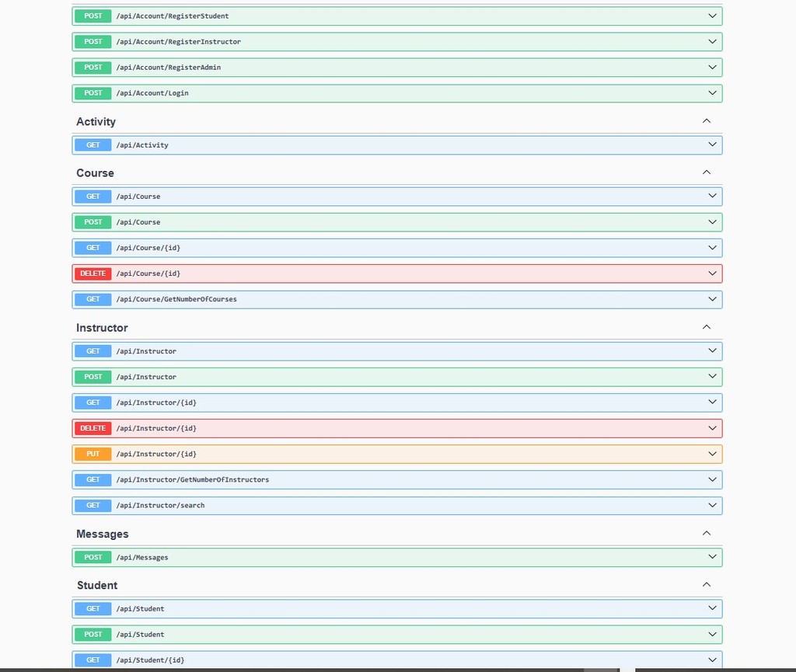
Task: Click the DELETE badge for /api/Course/{id}
Action: (93, 273)
